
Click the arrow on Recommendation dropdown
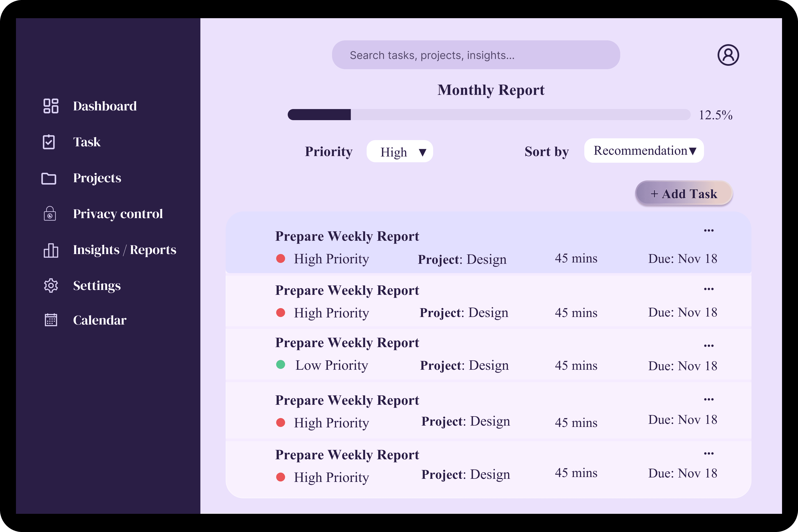tap(692, 151)
